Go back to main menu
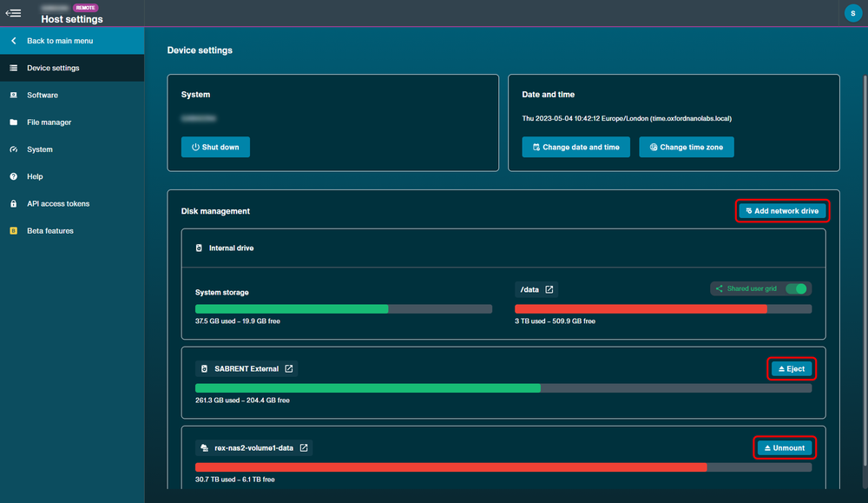The width and height of the screenshot is (868, 503). (72, 41)
